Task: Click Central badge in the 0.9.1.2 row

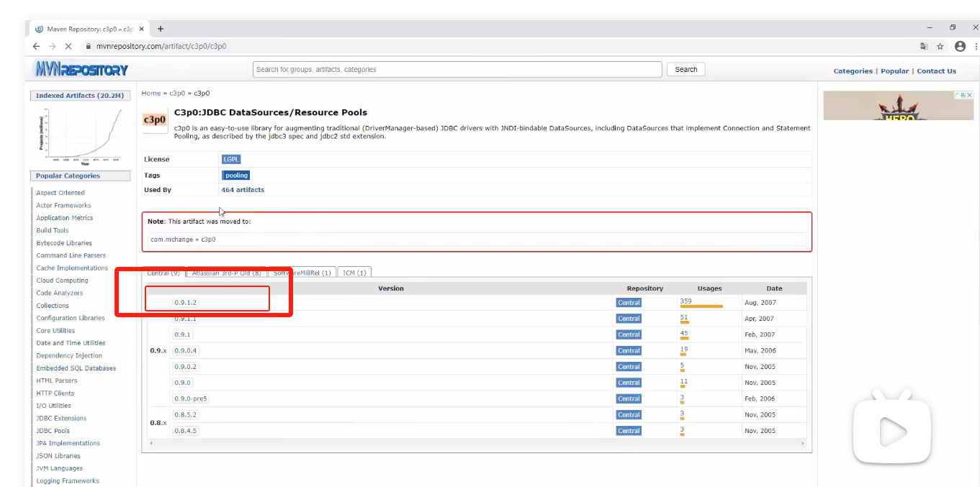Action: tap(629, 303)
